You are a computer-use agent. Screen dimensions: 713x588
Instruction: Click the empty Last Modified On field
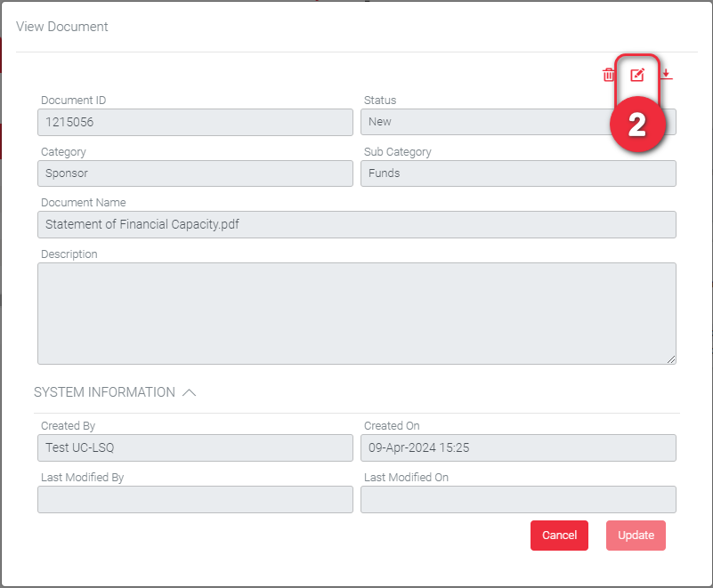point(518,499)
